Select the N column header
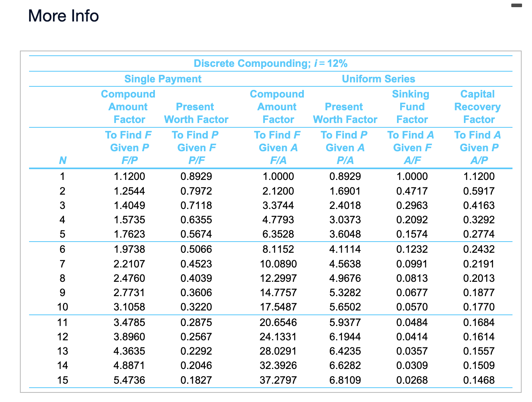Viewport: 532px width, 402px height. 62,160
